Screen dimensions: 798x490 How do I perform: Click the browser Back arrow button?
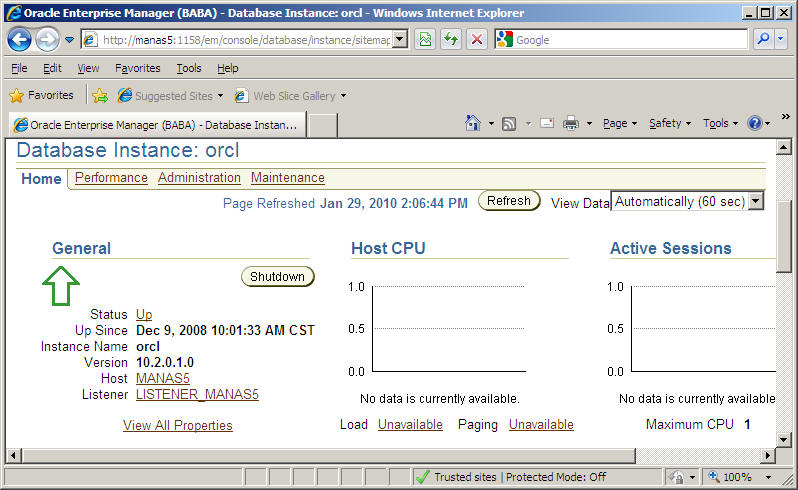[20, 39]
